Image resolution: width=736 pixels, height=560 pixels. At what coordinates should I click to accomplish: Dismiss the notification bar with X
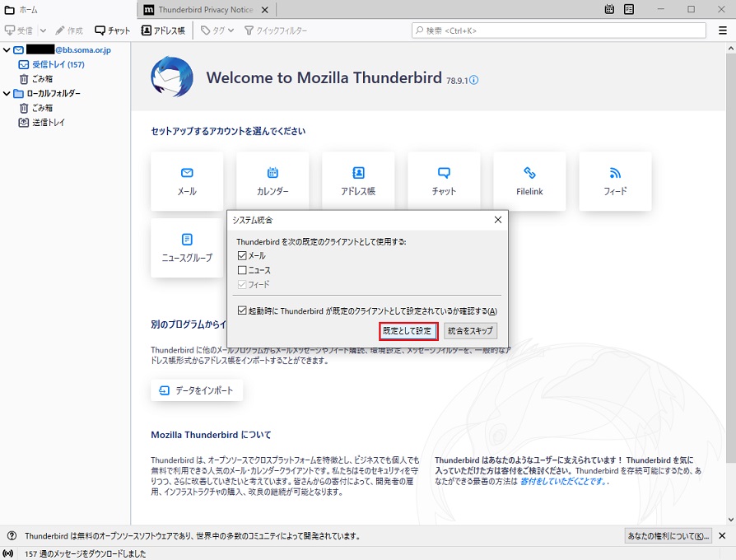722,536
